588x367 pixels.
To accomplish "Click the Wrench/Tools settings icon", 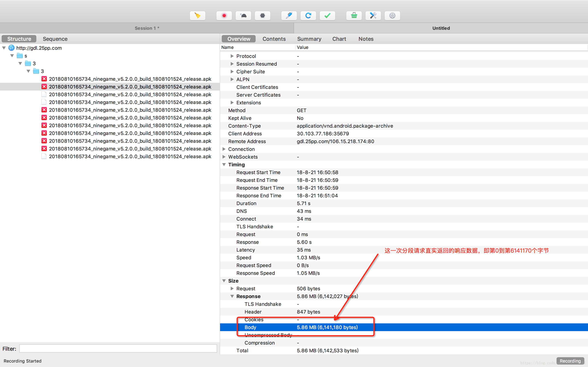I will (373, 16).
